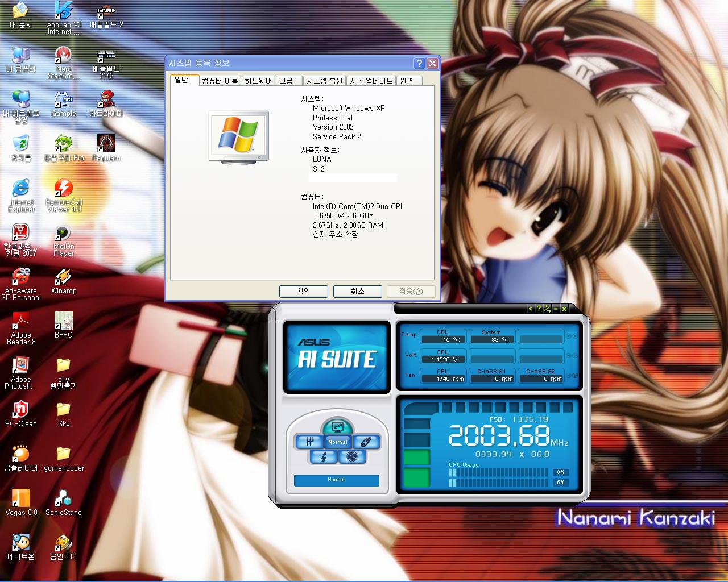Click the help ? button in system properties title bar
This screenshot has height=582, width=728.
coord(419,63)
